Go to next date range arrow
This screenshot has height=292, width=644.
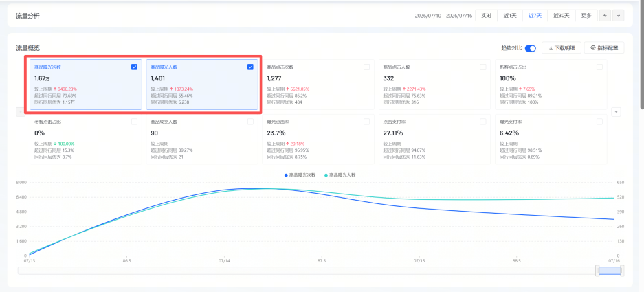(618, 16)
